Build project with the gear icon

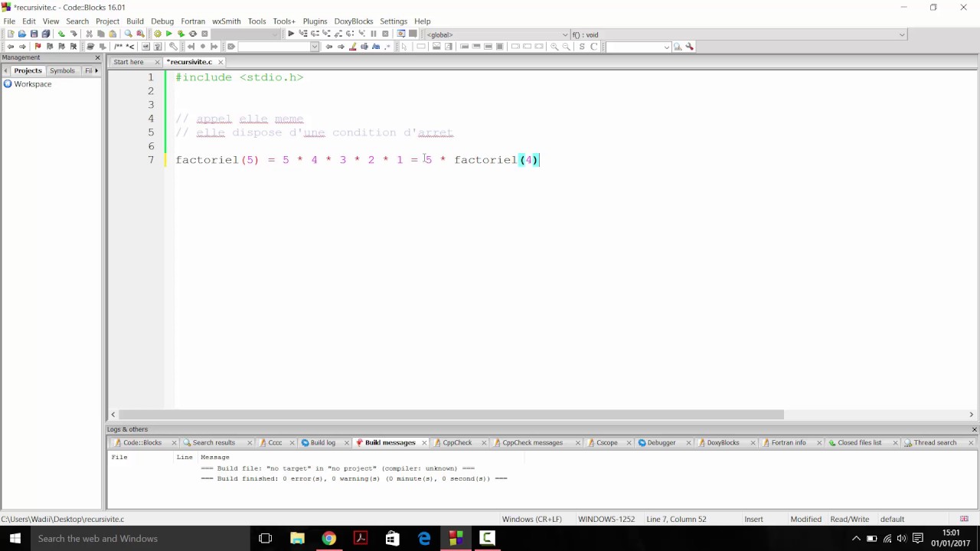tap(158, 34)
